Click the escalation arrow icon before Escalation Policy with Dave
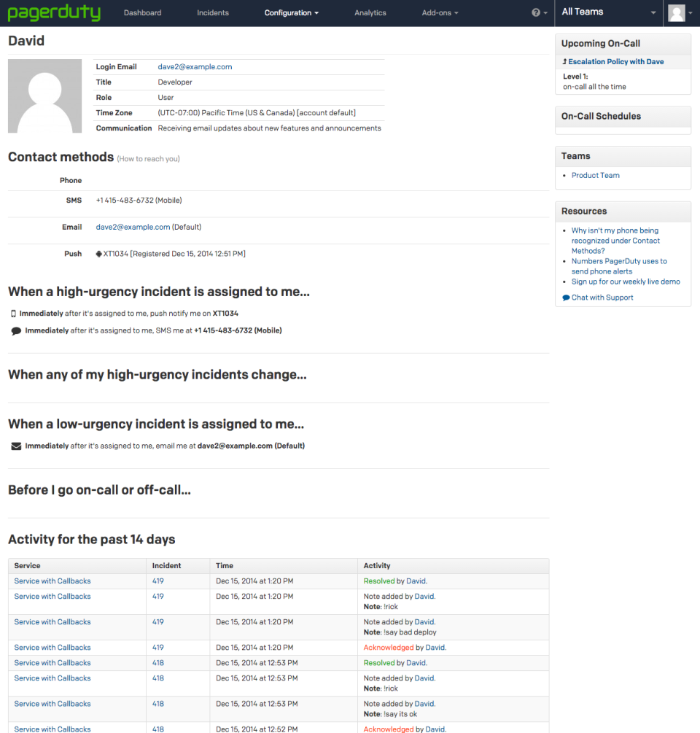This screenshot has width=700, height=733. click(564, 61)
